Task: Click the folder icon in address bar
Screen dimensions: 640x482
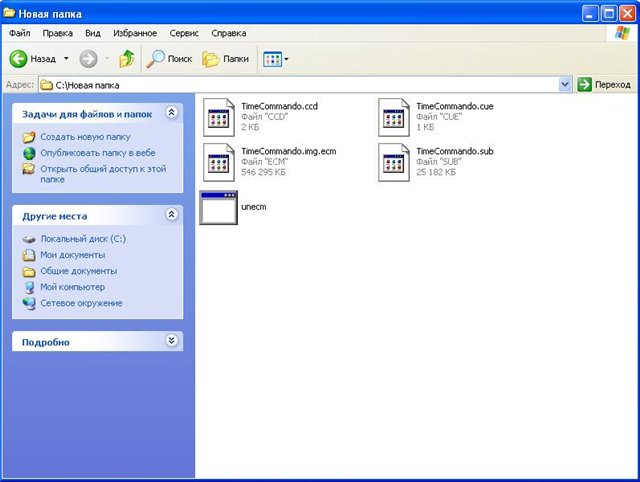Action: point(47,85)
